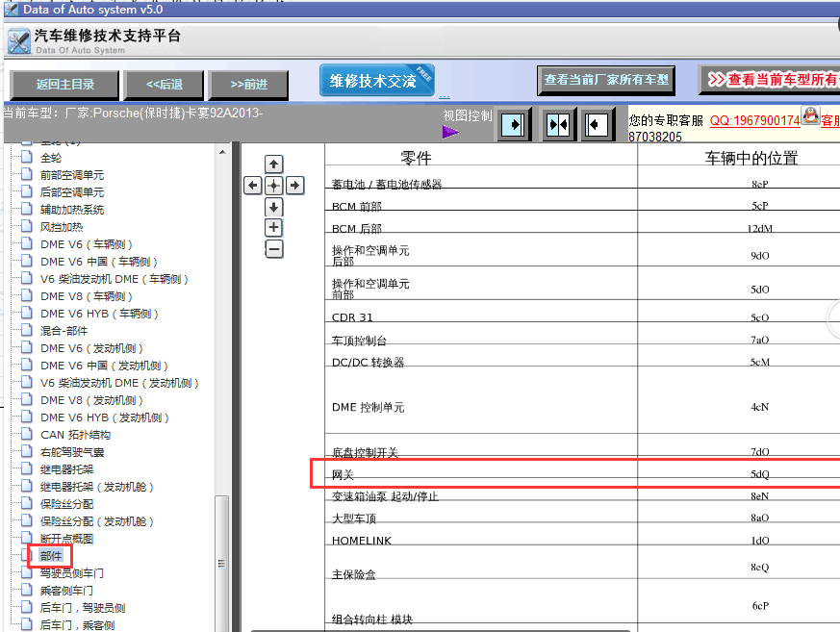Click DME 控制单元 table entry
The image size is (840, 632).
coord(368,407)
